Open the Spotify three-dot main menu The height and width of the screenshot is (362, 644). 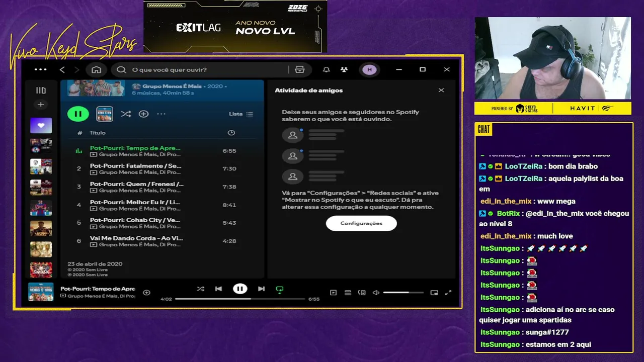40,69
